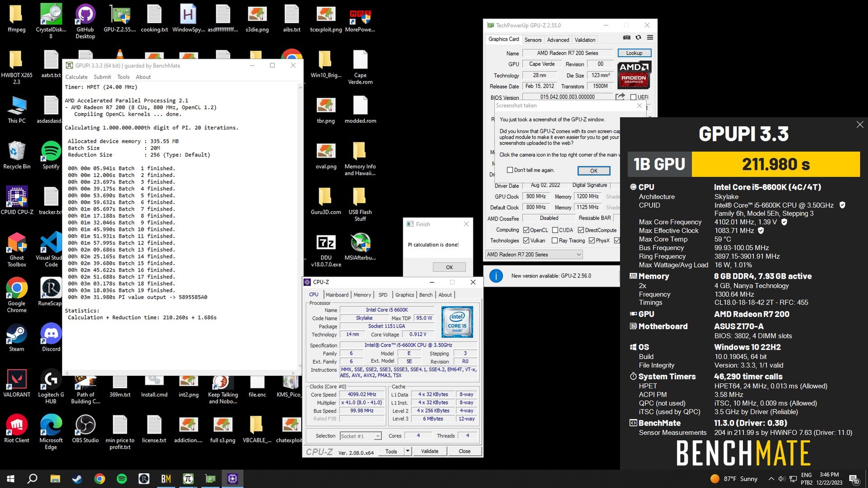Switch to the GPU-Z Validation tab
The width and height of the screenshot is (868, 488).
coord(585,40)
